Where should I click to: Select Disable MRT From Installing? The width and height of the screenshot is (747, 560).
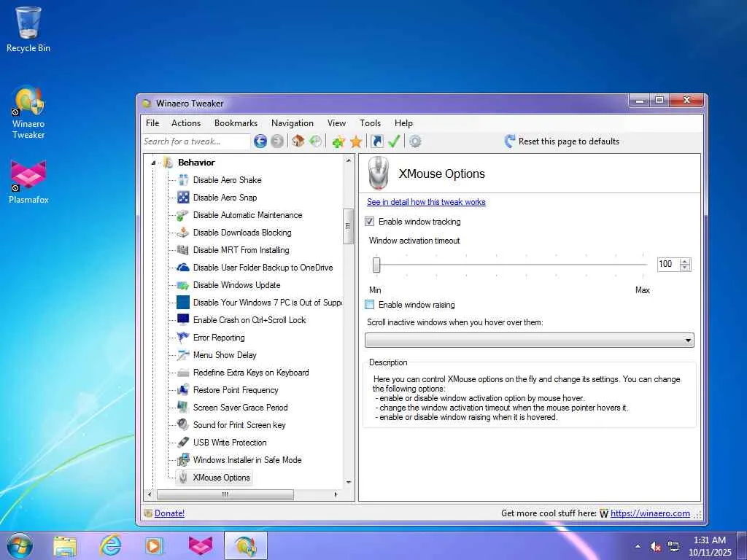[241, 250]
